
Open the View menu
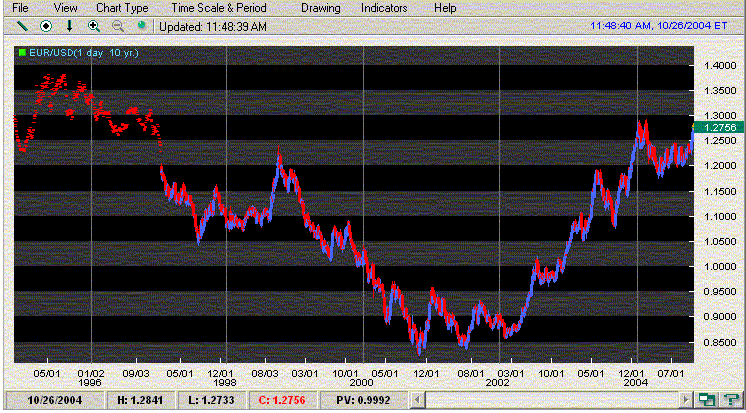point(66,8)
